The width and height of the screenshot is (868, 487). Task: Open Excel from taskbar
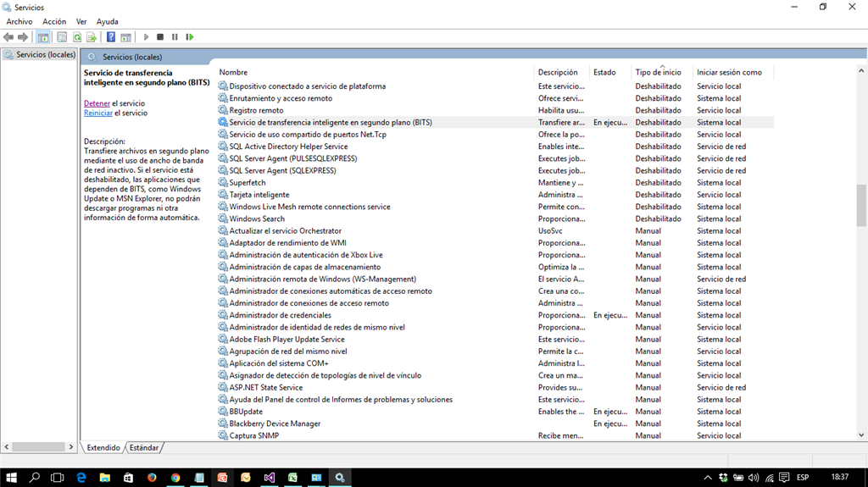pos(292,477)
